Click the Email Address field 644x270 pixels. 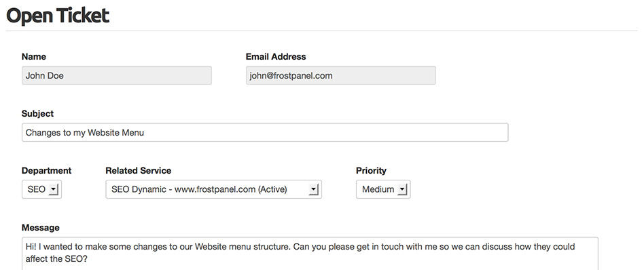tap(341, 75)
